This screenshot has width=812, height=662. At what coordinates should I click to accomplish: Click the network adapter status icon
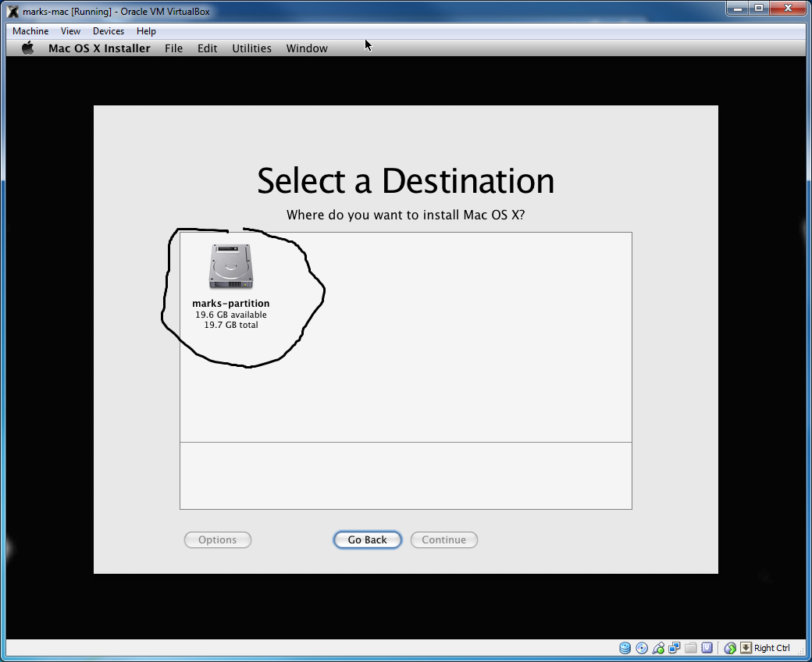coord(675,648)
